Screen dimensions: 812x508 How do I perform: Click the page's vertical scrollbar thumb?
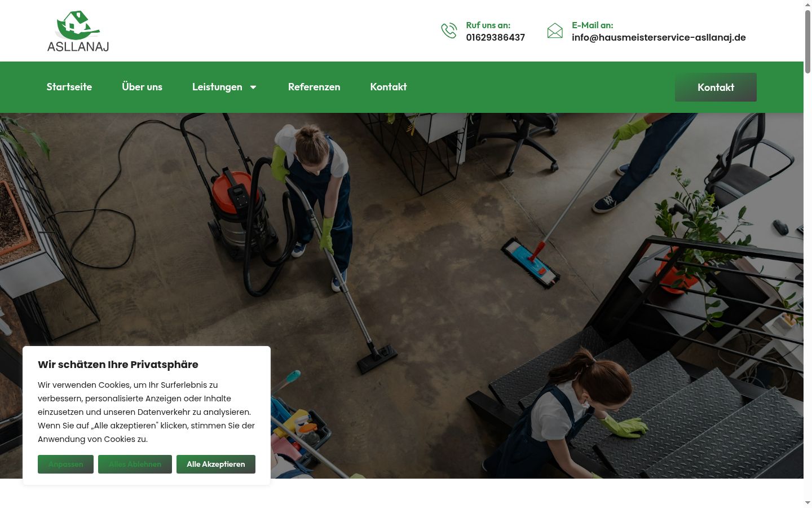[x=807, y=42]
